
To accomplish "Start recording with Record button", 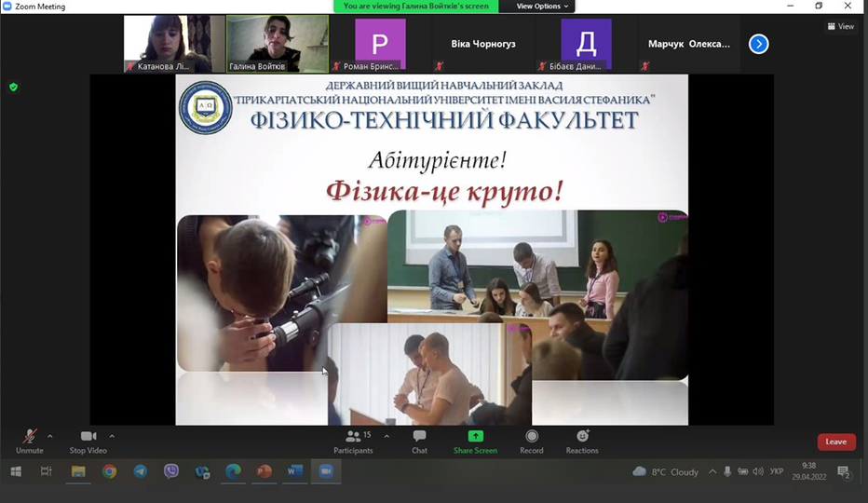I will (531, 441).
